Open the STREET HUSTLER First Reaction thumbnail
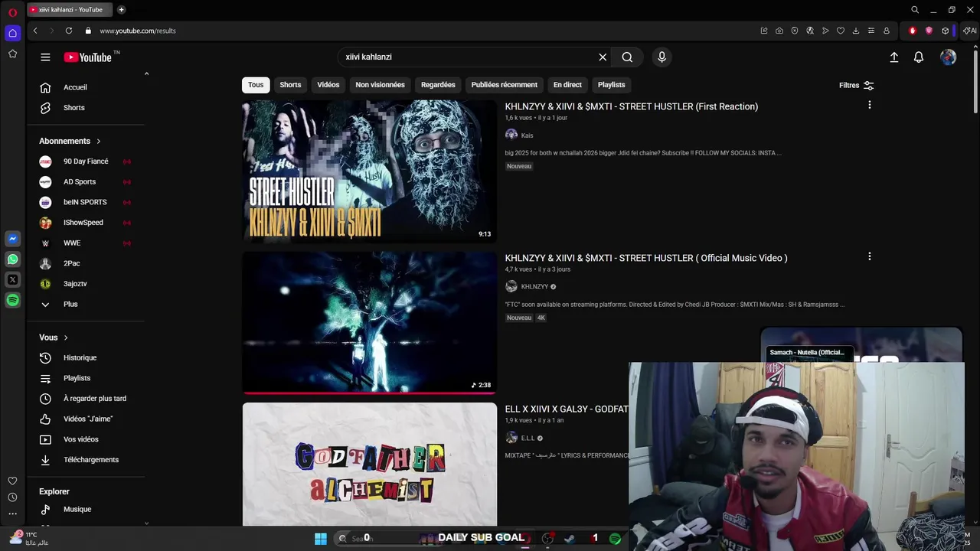Image resolution: width=980 pixels, height=551 pixels. click(370, 171)
